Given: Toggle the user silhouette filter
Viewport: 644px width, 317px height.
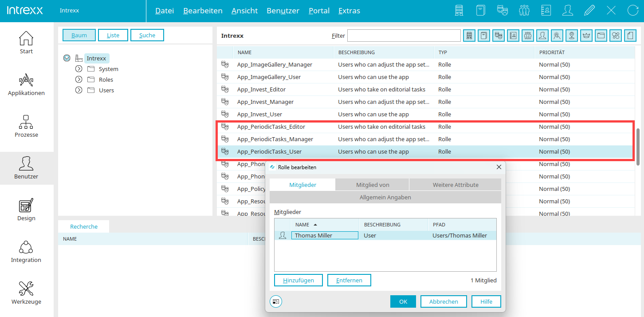Looking at the screenshot, I should coord(542,36).
